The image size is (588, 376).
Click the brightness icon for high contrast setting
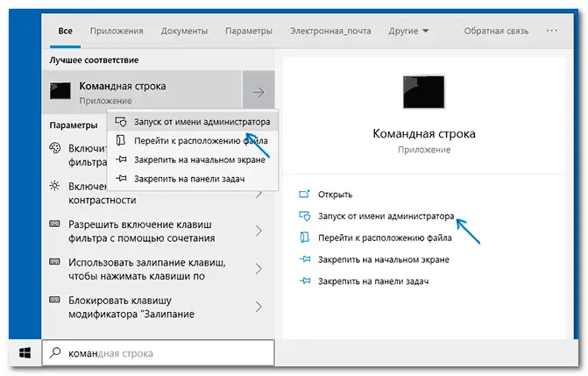[54, 186]
